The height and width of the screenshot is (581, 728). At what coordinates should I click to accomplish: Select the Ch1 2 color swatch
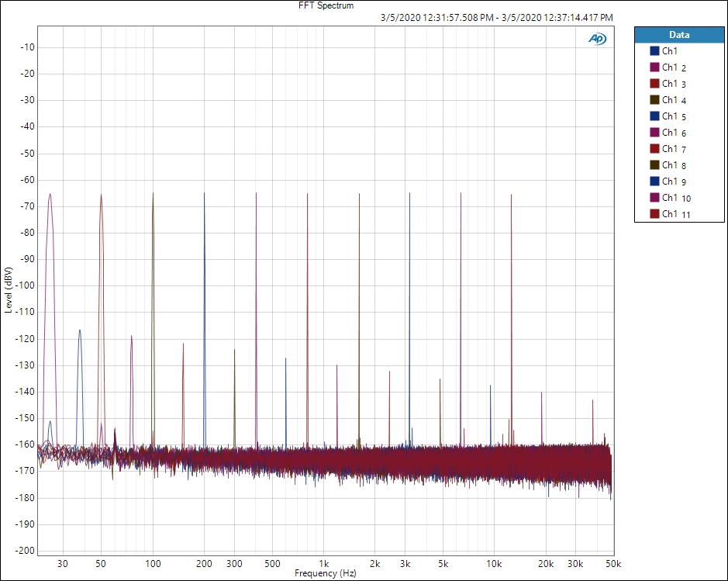[654, 67]
